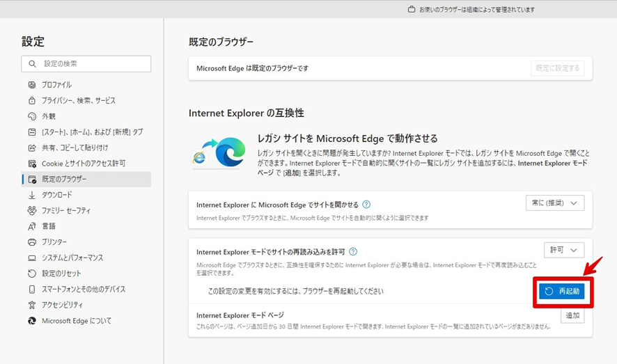
Task: Click the magnifier icon in the settings search box
Action: 32,63
